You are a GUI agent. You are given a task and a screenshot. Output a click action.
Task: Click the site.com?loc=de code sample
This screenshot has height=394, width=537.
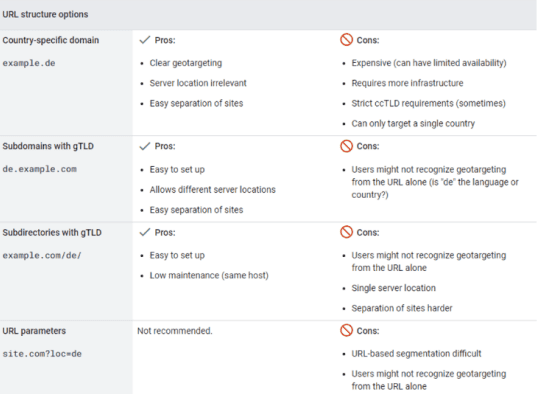tap(42, 354)
